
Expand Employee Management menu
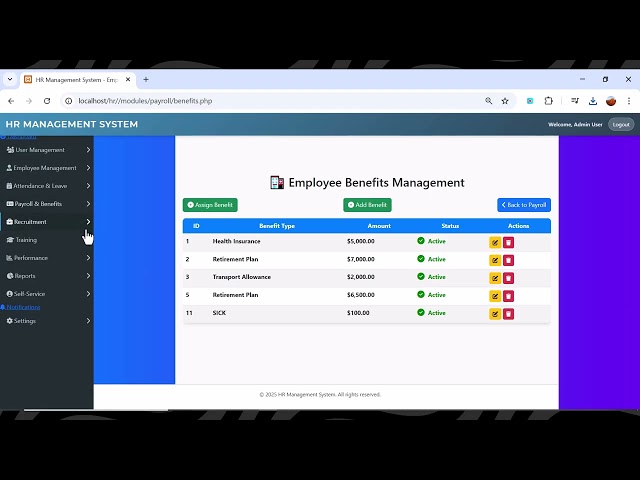[x=47, y=168]
